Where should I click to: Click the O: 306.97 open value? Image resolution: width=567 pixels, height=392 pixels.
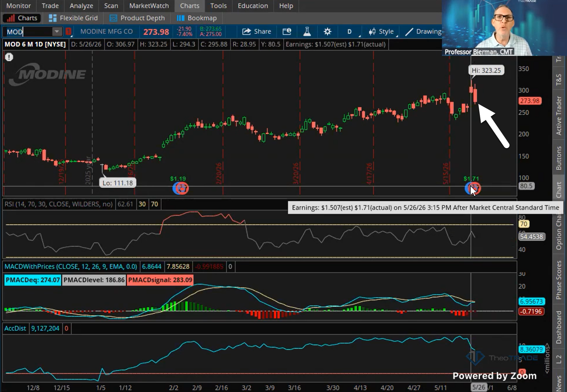(x=120, y=44)
